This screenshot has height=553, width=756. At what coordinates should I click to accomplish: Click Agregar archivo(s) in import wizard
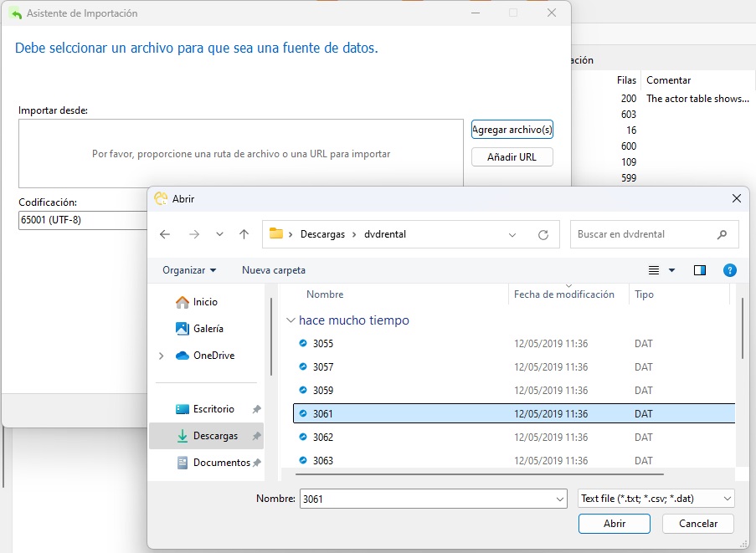coord(512,130)
